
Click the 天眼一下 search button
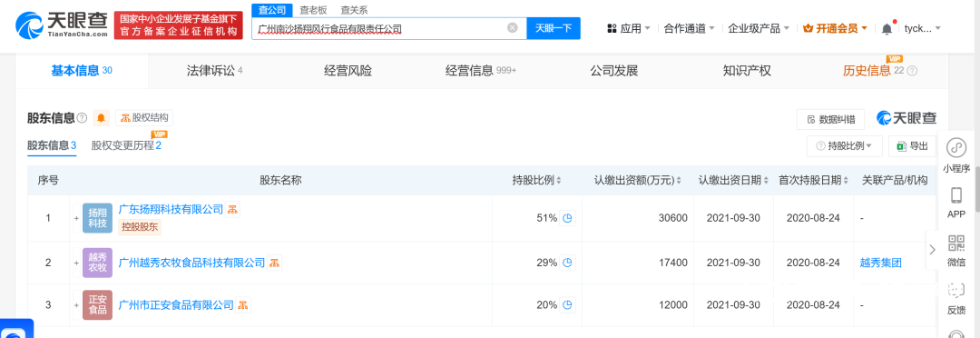pos(554,28)
